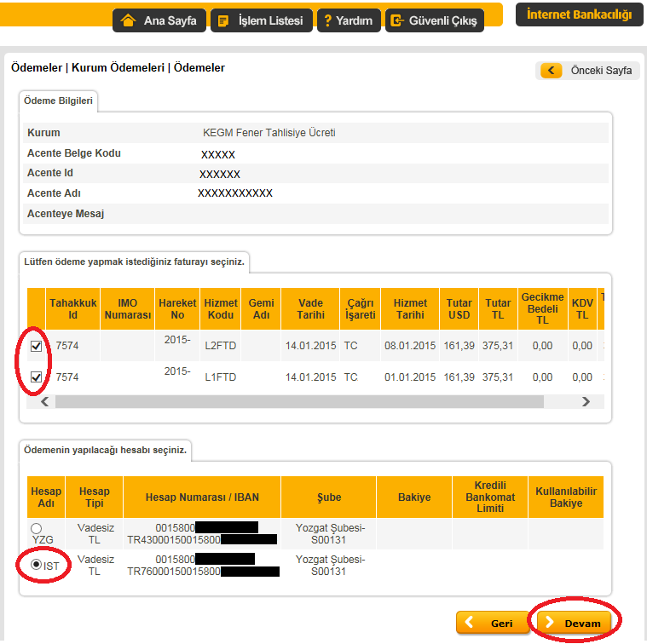Select the YZG account radio button

pos(36,529)
